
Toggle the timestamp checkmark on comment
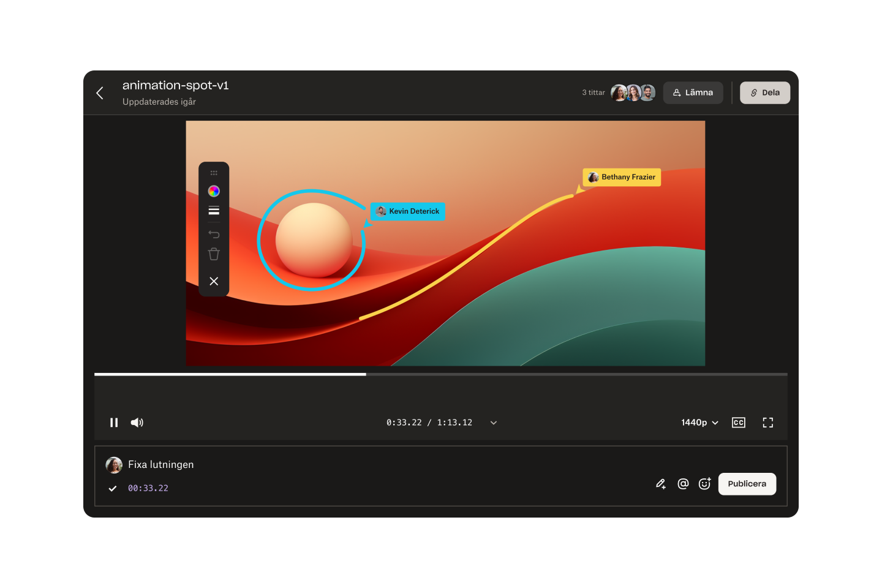tap(113, 489)
